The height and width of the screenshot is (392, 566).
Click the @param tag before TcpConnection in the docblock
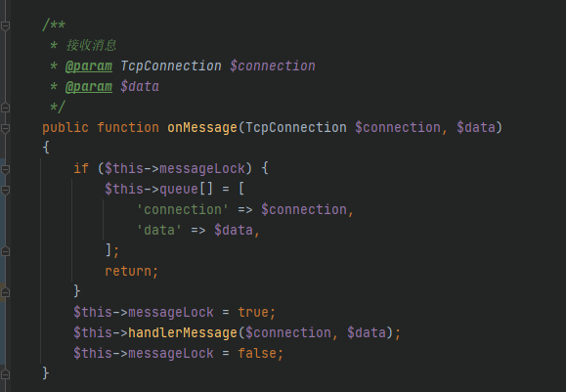[89, 66]
